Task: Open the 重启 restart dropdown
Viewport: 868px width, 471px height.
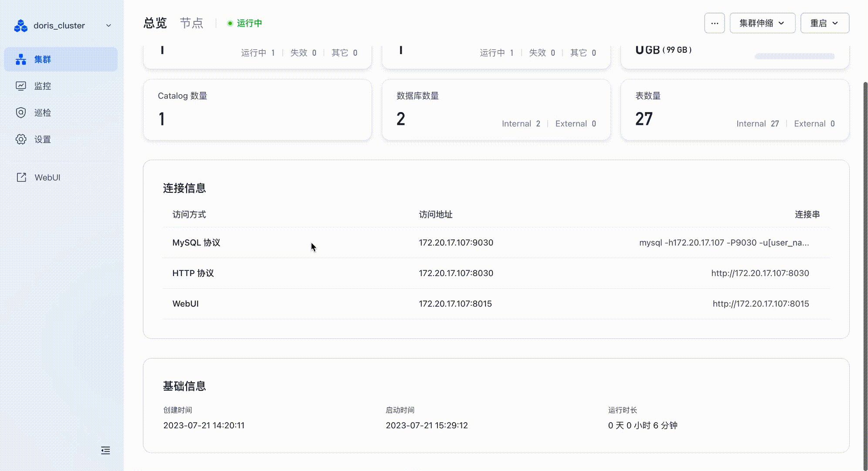Action: (x=825, y=23)
